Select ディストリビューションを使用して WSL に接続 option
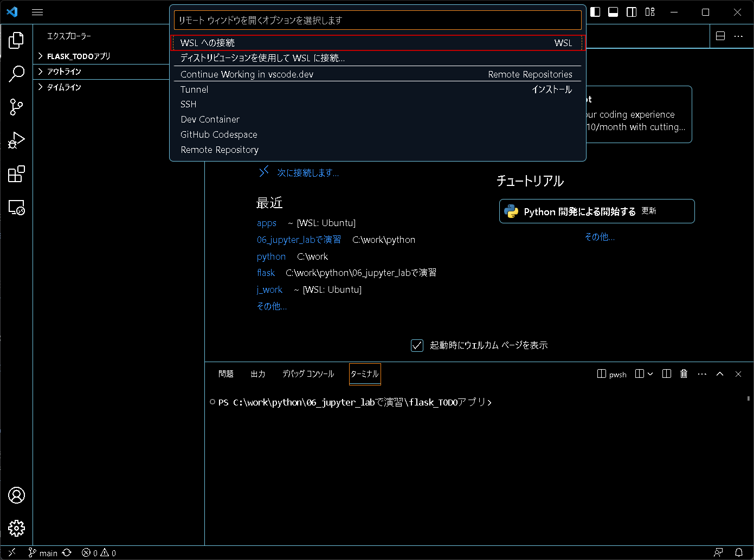Image resolution: width=754 pixels, height=560 pixels. click(x=377, y=58)
